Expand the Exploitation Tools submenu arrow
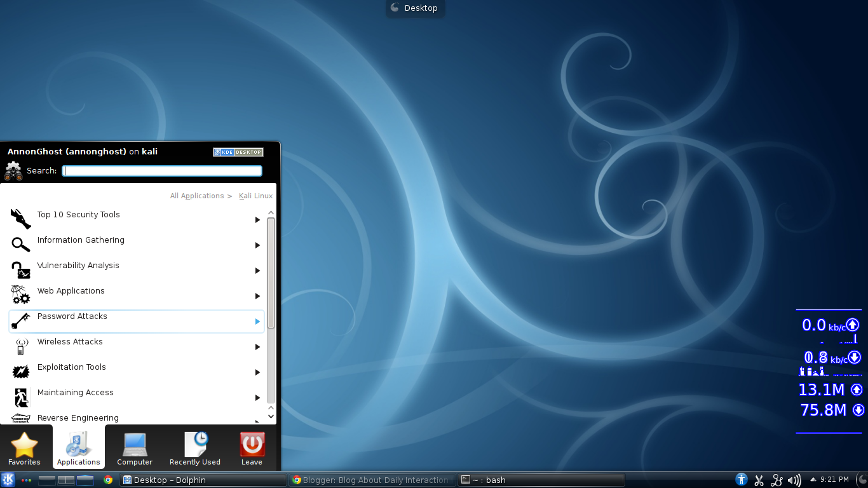This screenshot has height=488, width=868. pos(257,372)
